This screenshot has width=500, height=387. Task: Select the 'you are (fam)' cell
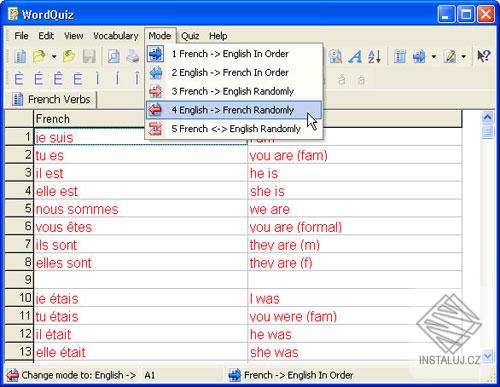(x=355, y=155)
